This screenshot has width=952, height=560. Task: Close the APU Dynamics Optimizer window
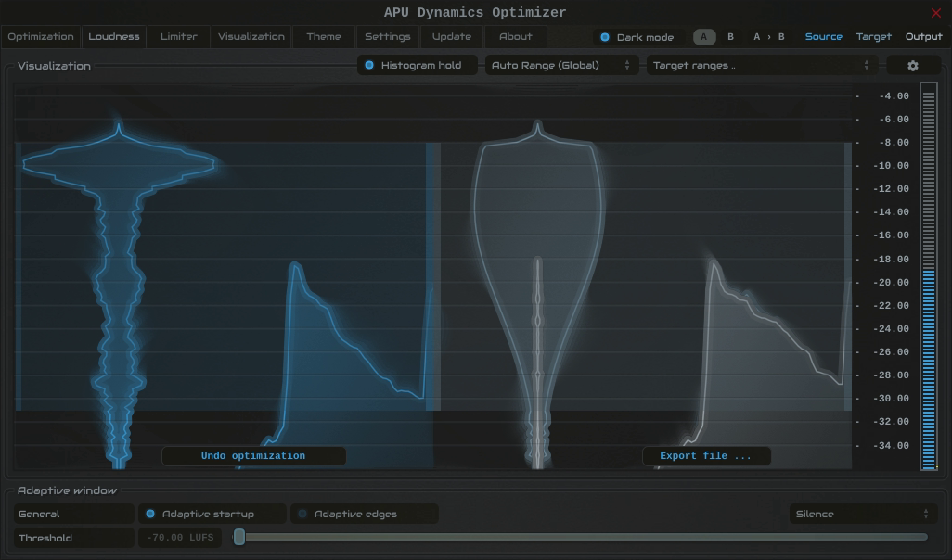pyautogui.click(x=935, y=13)
